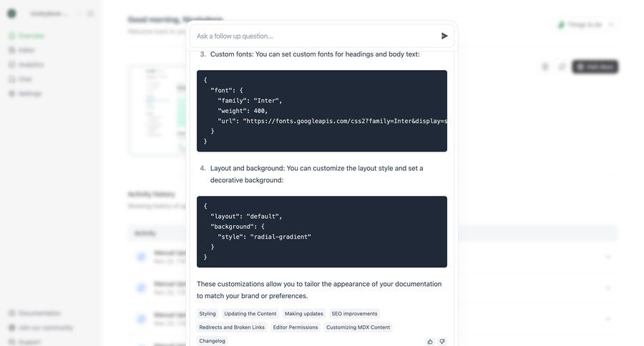
Task: Click the '"family": "Inter",' code line
Action: tap(250, 101)
